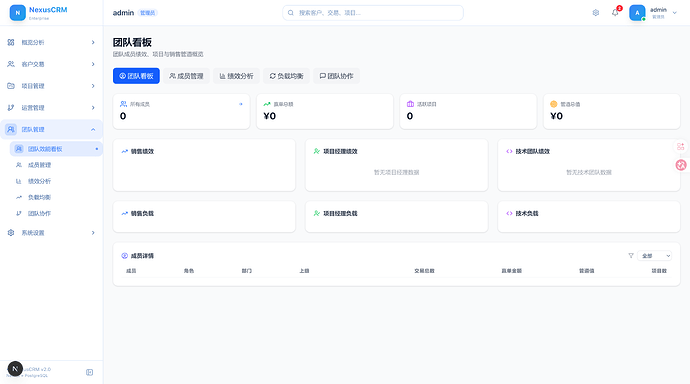Click the 销售绩效 trend icon
Image resolution: width=690 pixels, height=384 pixels.
click(125, 151)
